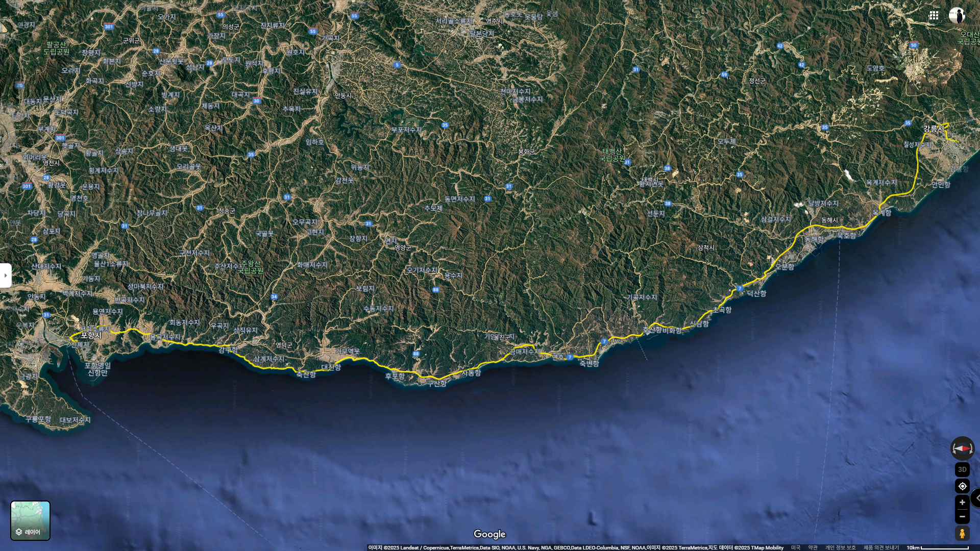The image size is (980, 551).
Task: Click 제품 의견 보내기 feedback link
Action: click(x=881, y=547)
